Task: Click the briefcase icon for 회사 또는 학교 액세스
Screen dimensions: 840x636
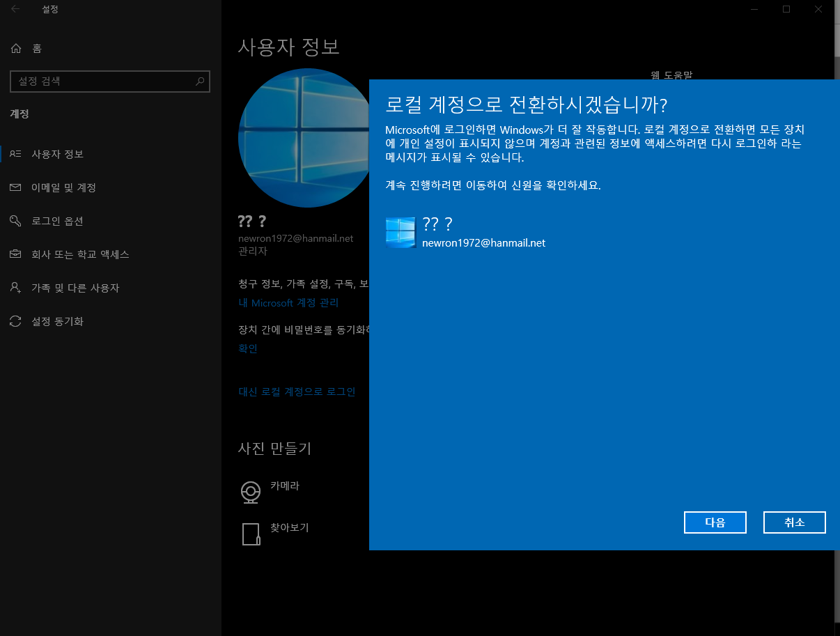Action: tap(16, 254)
